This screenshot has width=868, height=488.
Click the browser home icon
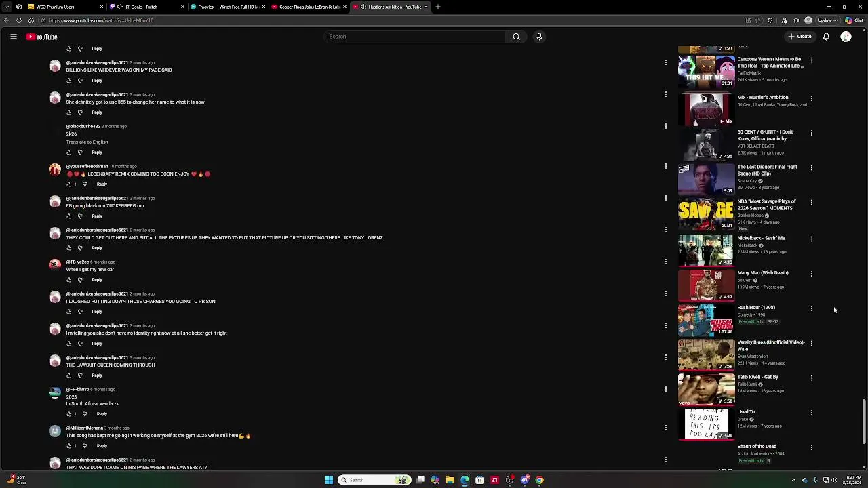coord(31,20)
